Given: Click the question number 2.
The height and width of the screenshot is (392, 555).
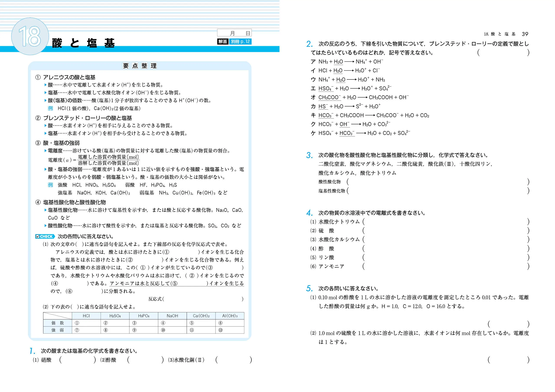Looking at the screenshot, I should [x=309, y=44].
